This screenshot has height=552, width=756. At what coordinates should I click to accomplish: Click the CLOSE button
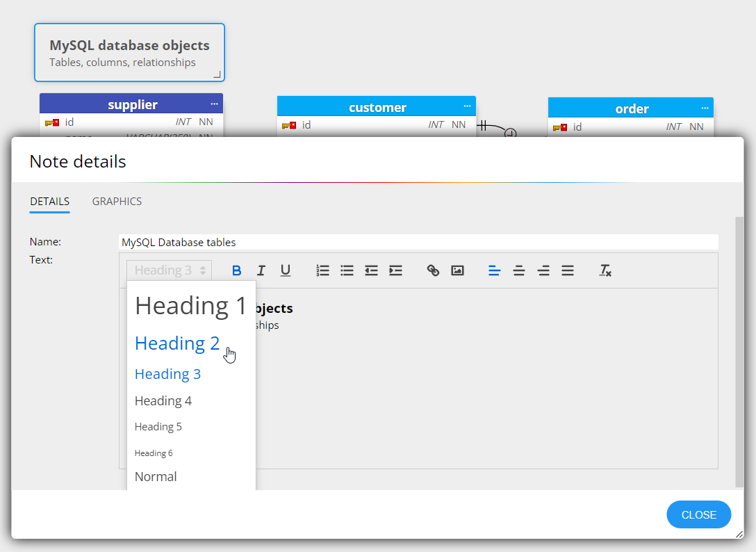[698, 514]
